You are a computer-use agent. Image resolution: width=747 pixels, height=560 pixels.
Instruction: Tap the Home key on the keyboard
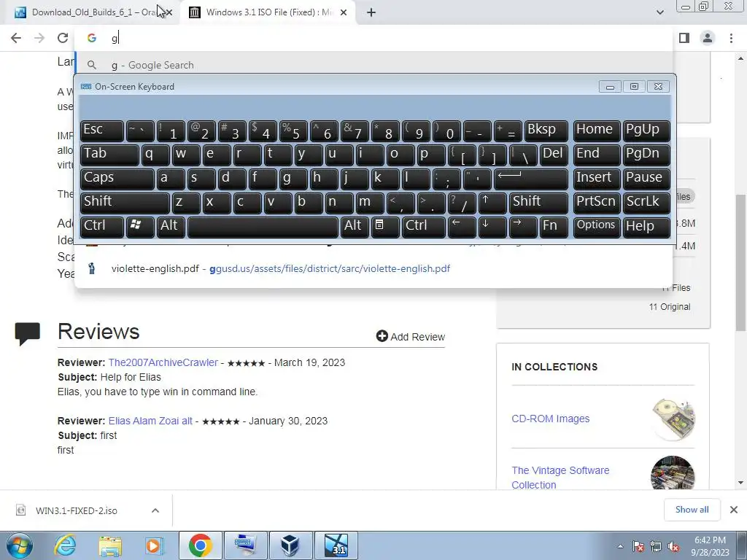click(x=597, y=130)
